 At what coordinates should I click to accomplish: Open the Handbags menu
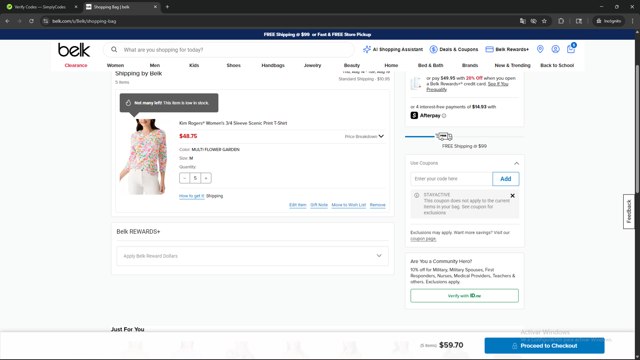[x=273, y=65]
